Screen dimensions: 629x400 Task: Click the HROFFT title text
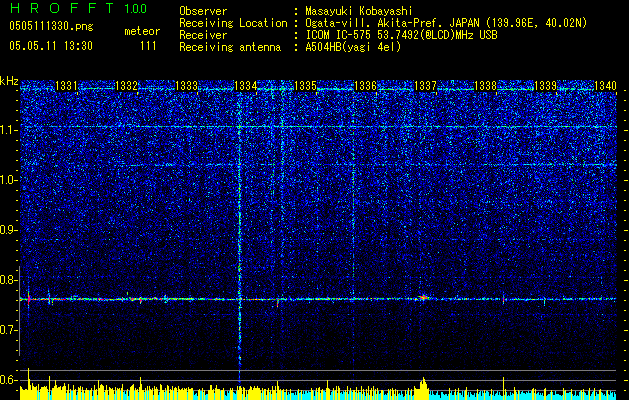click(61, 8)
